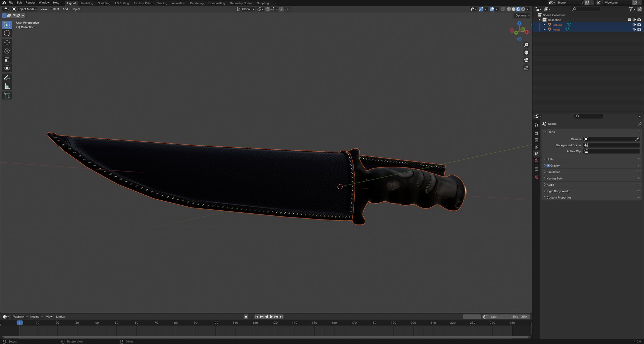Open the Texture properties tab icon

[536, 177]
